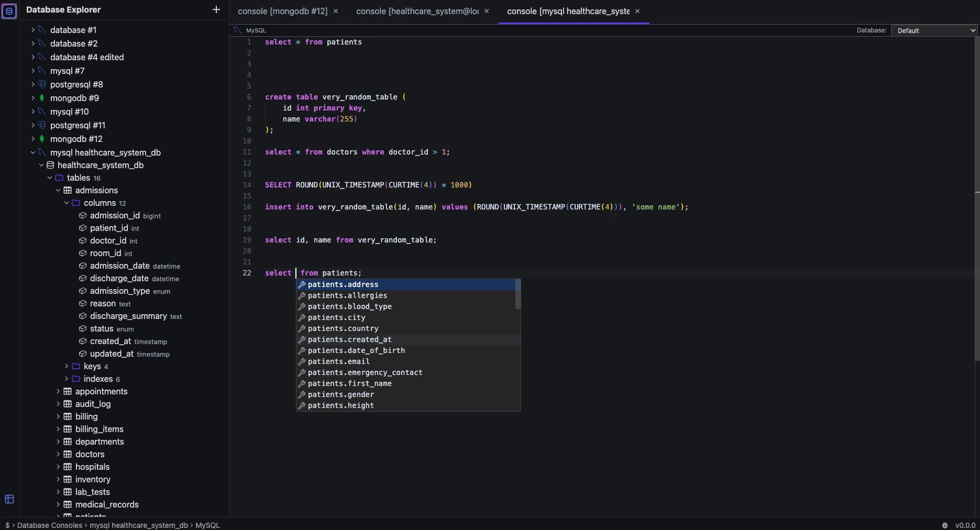
Task: Expand the doctors table
Action: tap(59, 454)
